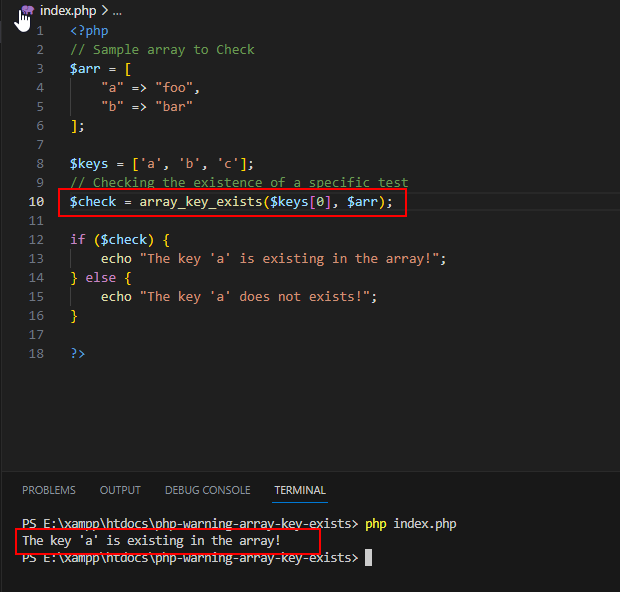Switch to the OUTPUT tab
This screenshot has height=592, width=620.
pos(120,490)
